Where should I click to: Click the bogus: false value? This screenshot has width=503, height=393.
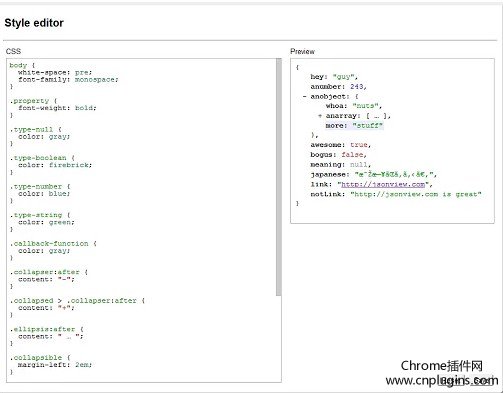click(x=352, y=155)
